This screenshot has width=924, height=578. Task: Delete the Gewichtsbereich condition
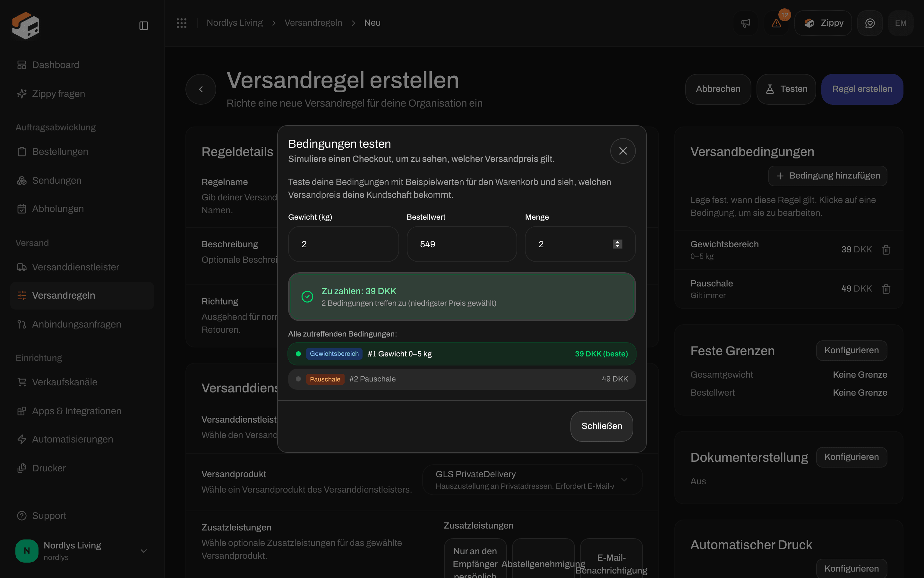(886, 250)
